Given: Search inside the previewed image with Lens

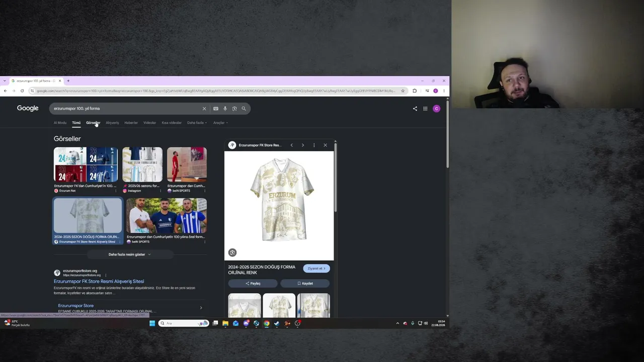Looking at the screenshot, I should [x=232, y=252].
